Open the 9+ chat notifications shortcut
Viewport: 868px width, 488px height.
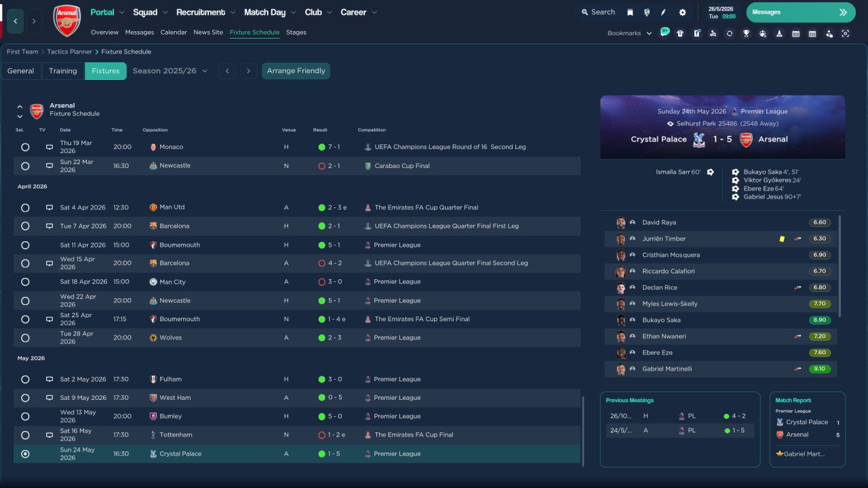(664, 33)
